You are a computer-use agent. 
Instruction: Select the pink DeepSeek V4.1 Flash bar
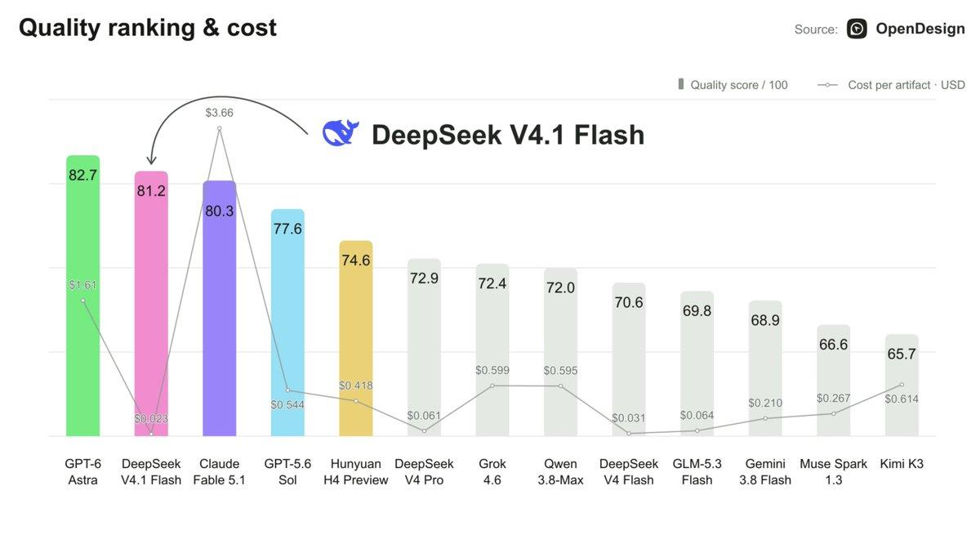click(x=151, y=304)
